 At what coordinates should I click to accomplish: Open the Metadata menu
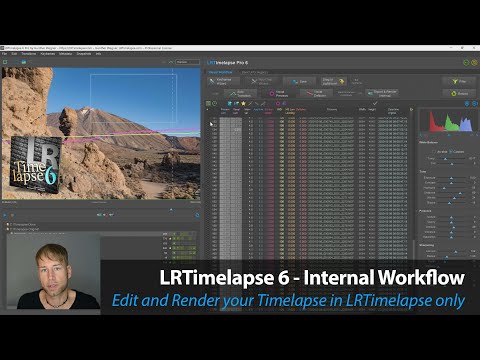(66, 54)
